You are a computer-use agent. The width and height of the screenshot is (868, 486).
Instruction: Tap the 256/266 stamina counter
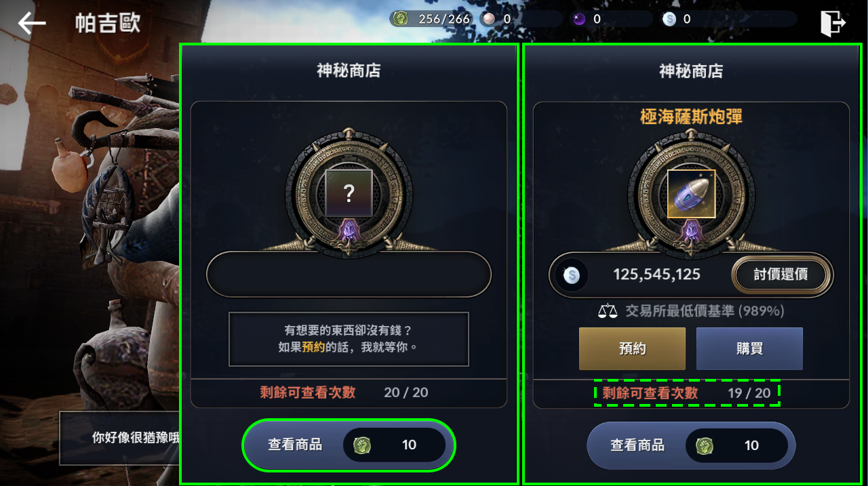[444, 19]
